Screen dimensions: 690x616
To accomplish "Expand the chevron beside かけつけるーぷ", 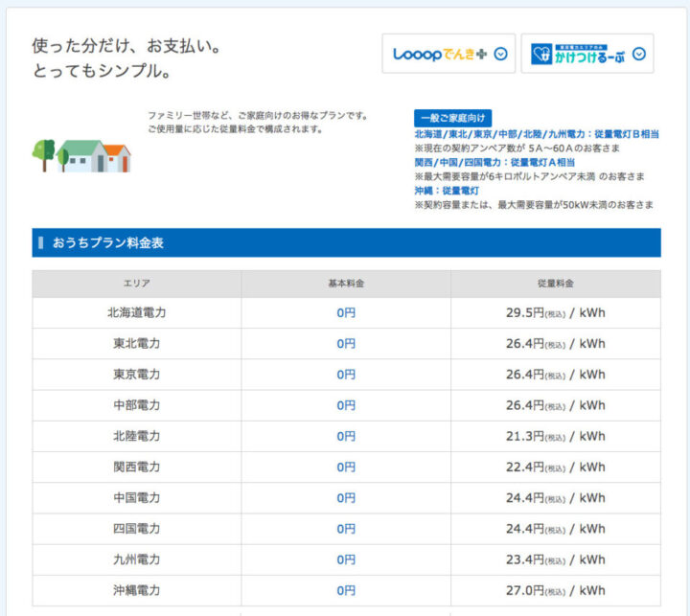I will click(639, 54).
